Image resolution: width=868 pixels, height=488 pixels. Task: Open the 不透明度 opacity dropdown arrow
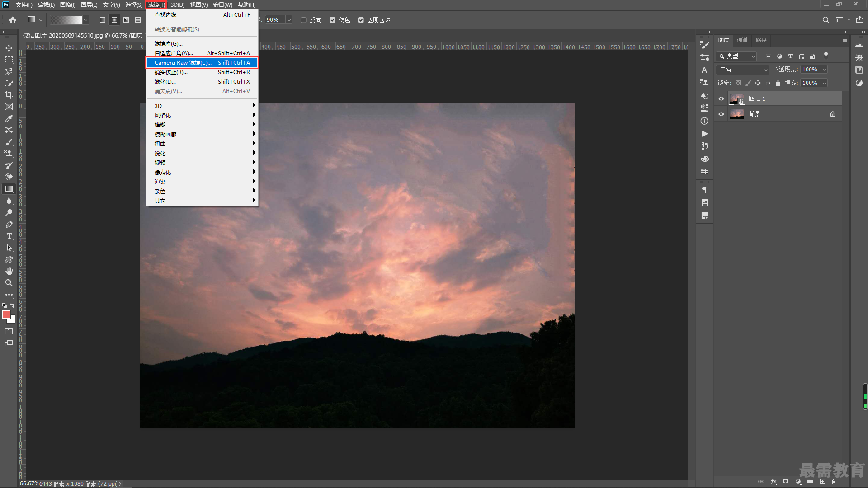[x=824, y=70]
